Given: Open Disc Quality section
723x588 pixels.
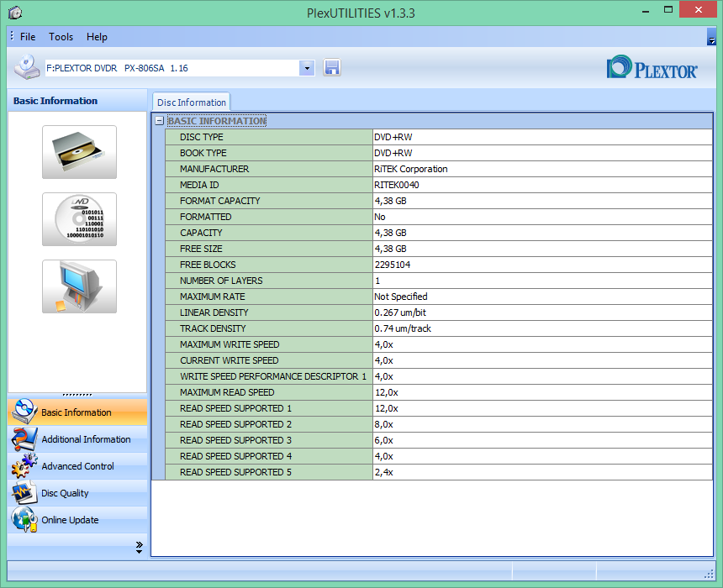Looking at the screenshot, I should pyautogui.click(x=77, y=492).
